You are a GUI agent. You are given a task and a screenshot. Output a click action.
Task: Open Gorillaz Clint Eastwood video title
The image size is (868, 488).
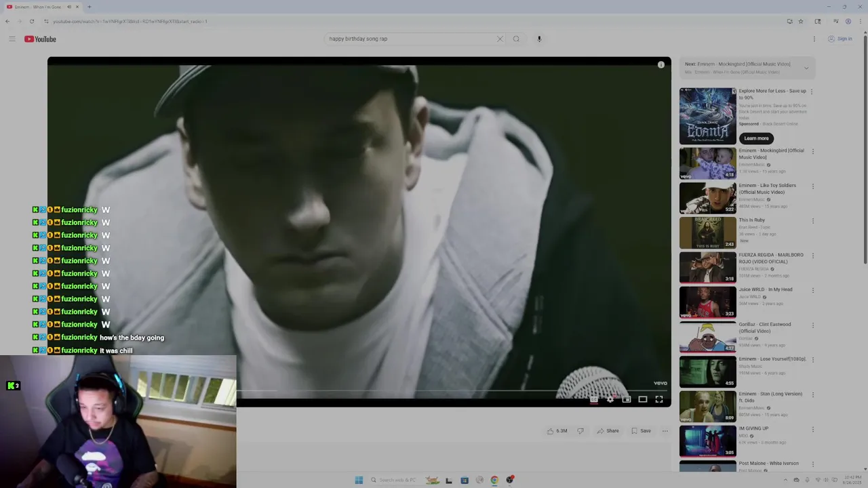point(765,327)
